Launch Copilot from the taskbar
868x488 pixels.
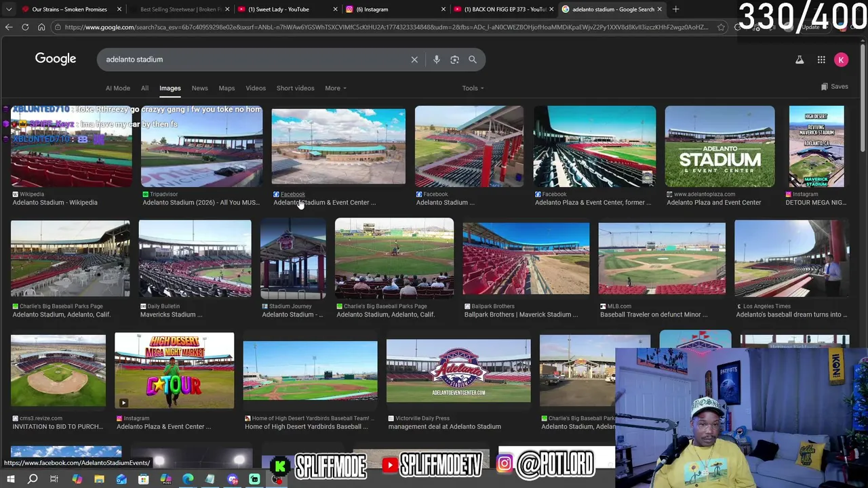[77, 480]
